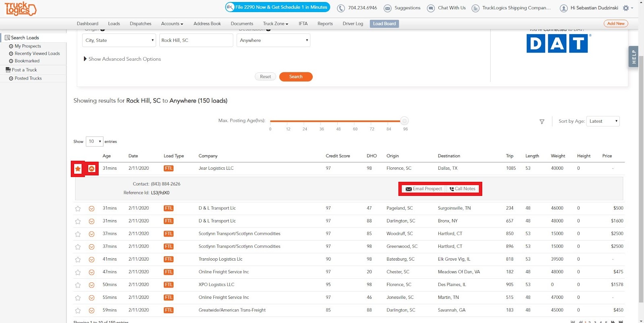Show Advanced Search Options
Viewport: 644px width, 323px height.
tap(122, 59)
